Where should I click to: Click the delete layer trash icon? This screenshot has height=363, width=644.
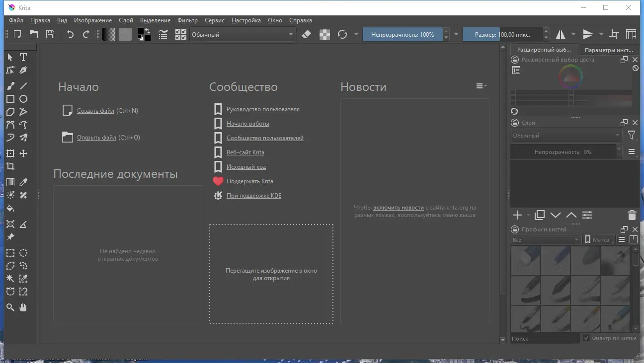point(632,215)
